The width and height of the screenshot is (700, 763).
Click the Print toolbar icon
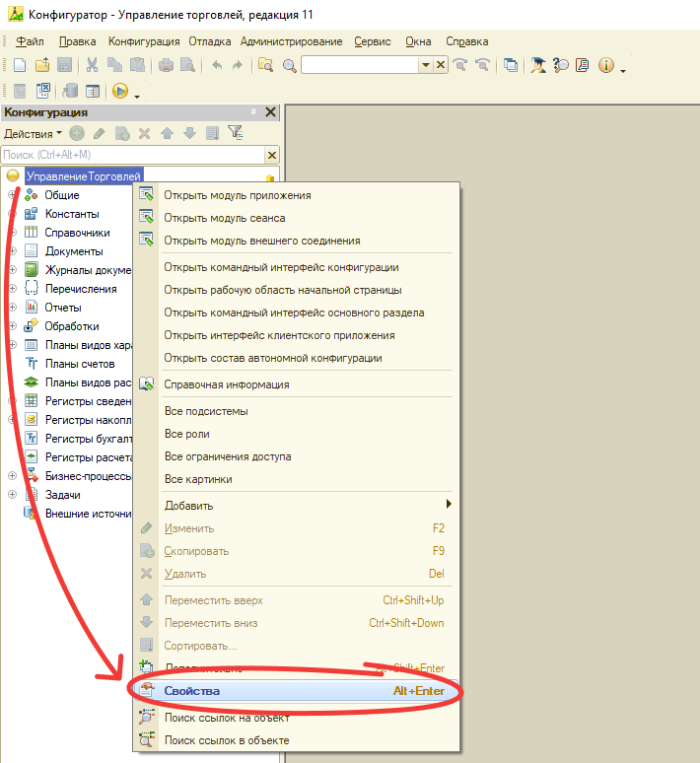click(166, 65)
